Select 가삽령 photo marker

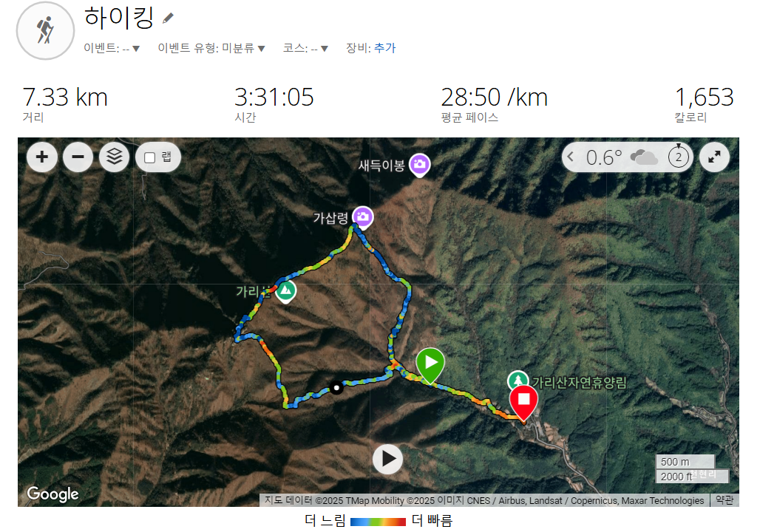(x=362, y=217)
